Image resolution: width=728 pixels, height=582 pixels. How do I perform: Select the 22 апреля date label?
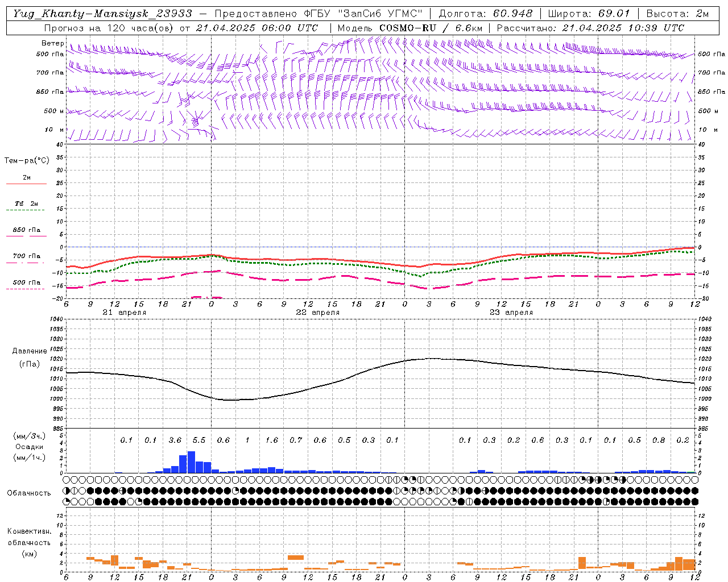point(317,313)
